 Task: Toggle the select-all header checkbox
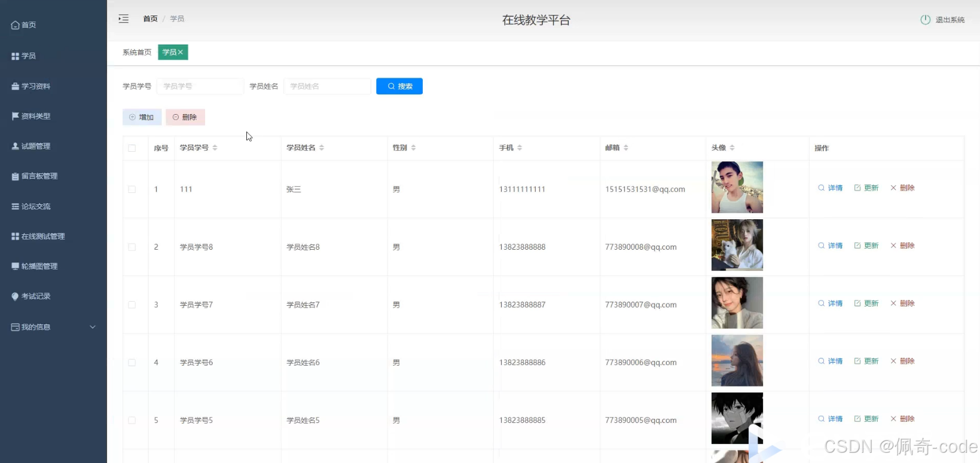tap(132, 148)
